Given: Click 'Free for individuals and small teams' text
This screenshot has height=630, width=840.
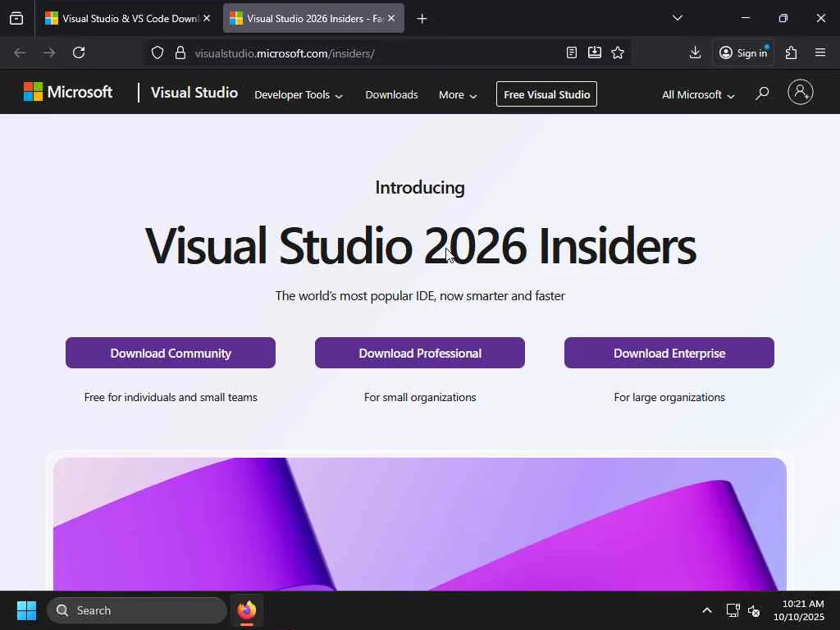Looking at the screenshot, I should tap(171, 398).
